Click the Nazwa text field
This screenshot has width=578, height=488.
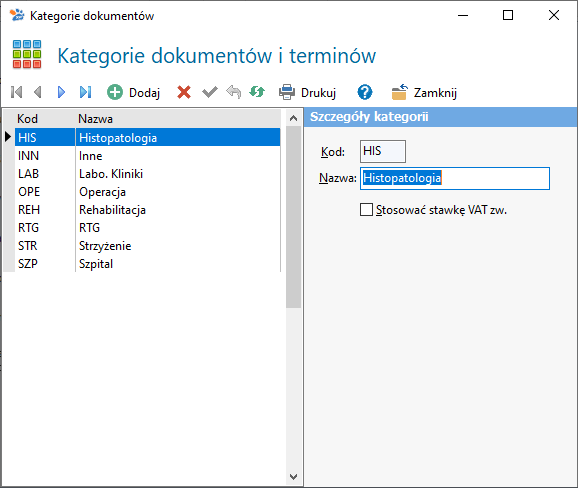click(455, 178)
